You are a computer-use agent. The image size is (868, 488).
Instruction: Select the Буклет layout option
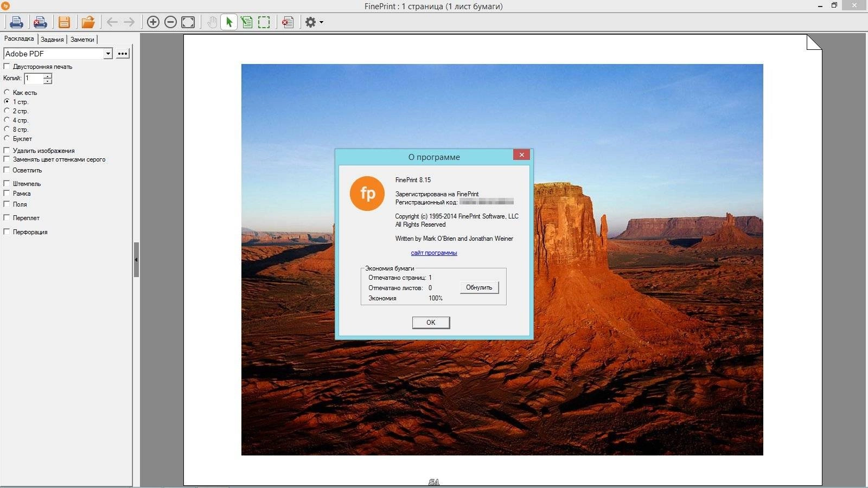pos(7,138)
